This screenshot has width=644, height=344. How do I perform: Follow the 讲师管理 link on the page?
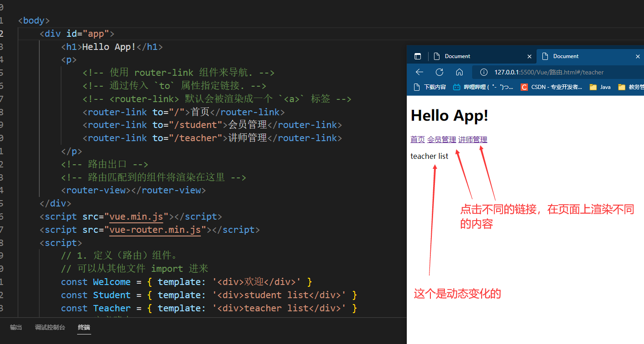473,139
